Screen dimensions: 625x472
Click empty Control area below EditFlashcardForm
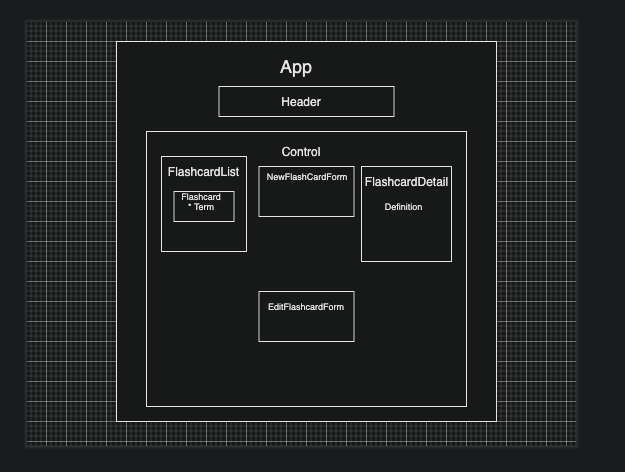coord(306,374)
